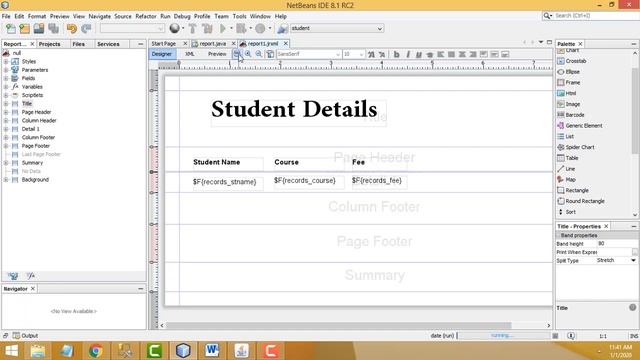Open Chrome from the taskbar
This screenshot has width=640, height=360.
click(96, 351)
